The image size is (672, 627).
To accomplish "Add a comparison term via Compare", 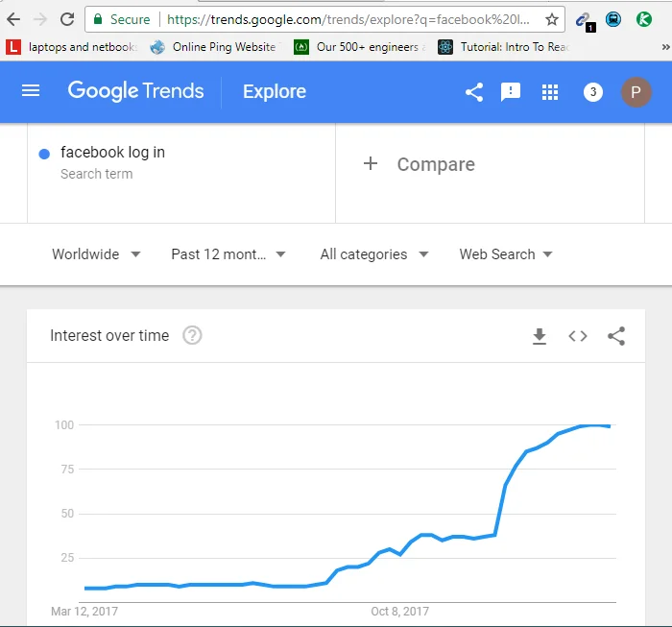I will [436, 164].
